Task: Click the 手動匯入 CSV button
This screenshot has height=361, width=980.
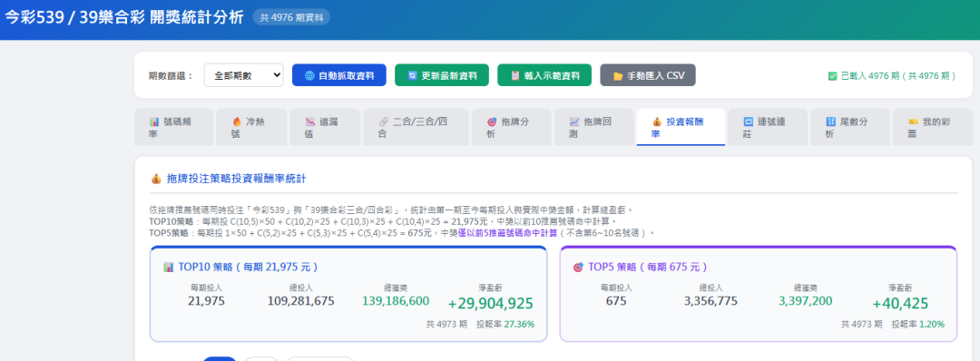Action: (x=648, y=75)
